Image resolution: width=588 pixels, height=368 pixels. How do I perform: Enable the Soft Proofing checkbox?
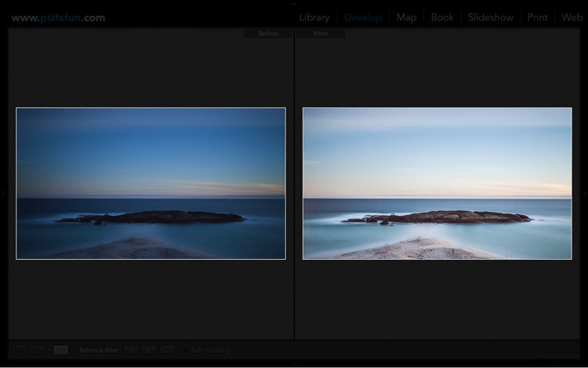pyautogui.click(x=185, y=350)
